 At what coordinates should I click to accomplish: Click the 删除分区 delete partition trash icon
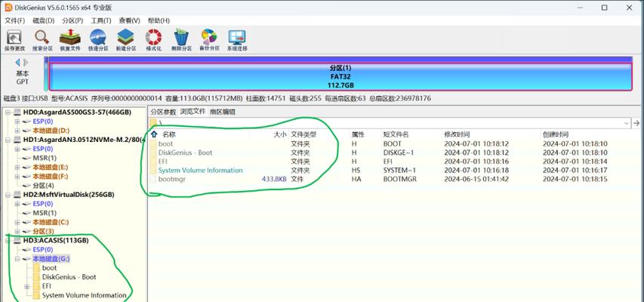coord(181,40)
